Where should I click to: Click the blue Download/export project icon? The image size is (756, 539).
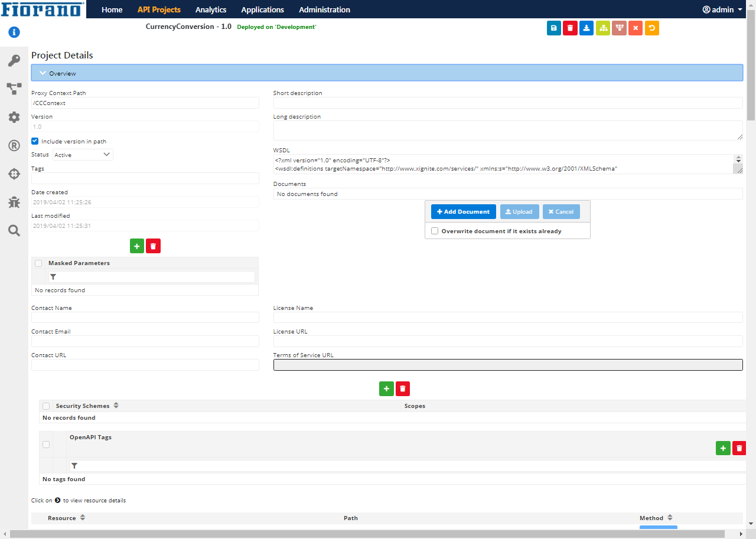coord(586,28)
